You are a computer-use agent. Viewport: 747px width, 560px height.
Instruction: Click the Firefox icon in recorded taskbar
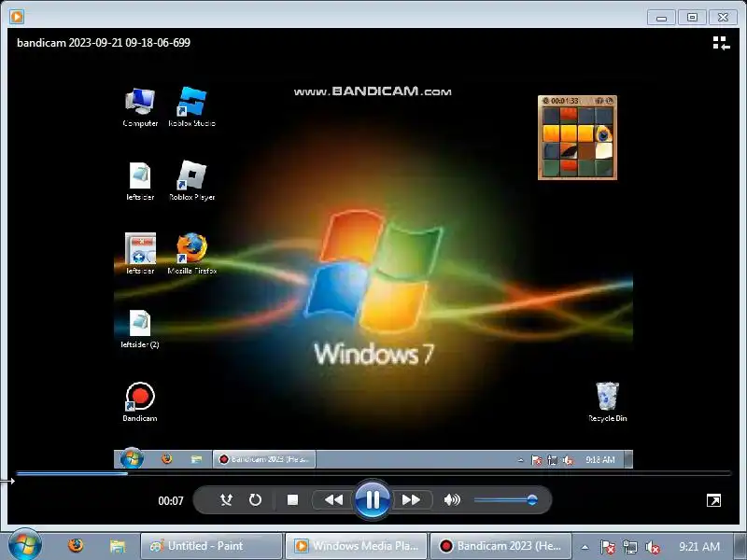(x=167, y=458)
